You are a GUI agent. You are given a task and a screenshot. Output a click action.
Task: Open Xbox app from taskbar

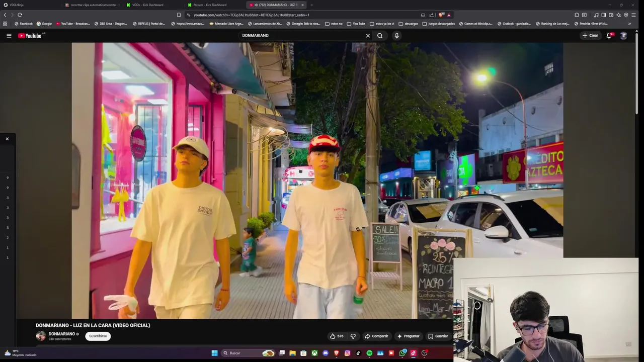(314, 353)
